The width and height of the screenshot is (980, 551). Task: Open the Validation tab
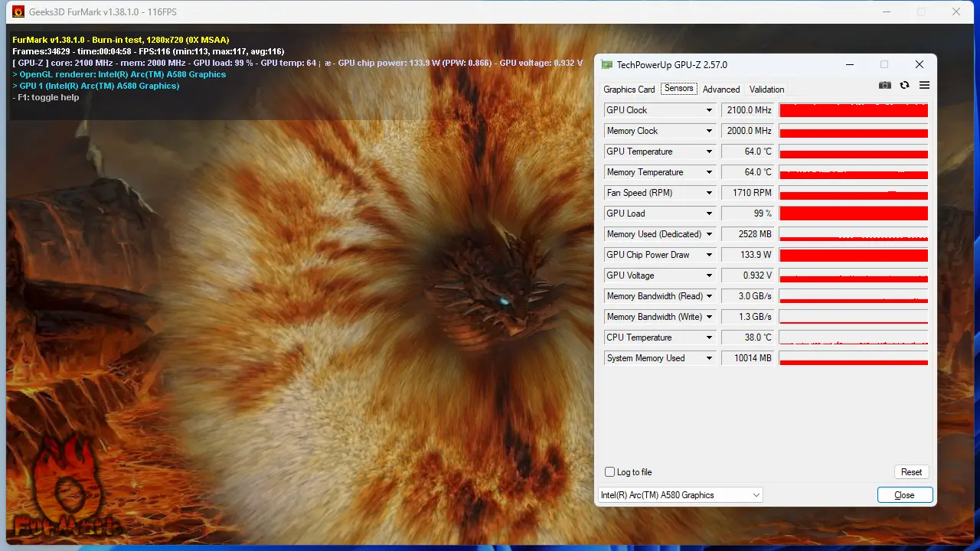[x=766, y=90]
